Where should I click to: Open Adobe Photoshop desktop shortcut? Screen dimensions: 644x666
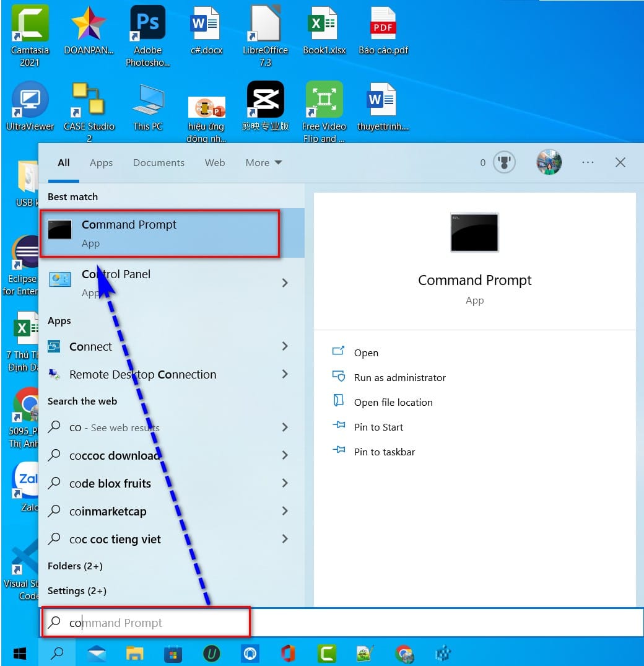point(147,36)
